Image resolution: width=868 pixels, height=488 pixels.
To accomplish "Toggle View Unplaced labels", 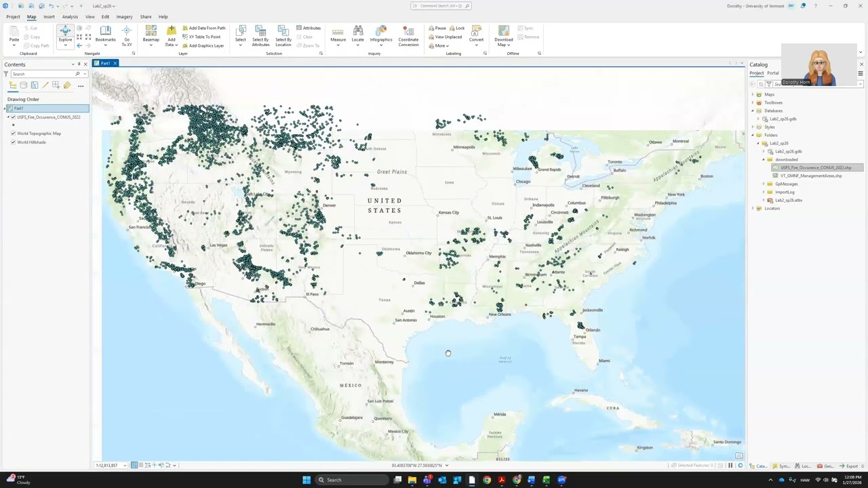I will (445, 37).
